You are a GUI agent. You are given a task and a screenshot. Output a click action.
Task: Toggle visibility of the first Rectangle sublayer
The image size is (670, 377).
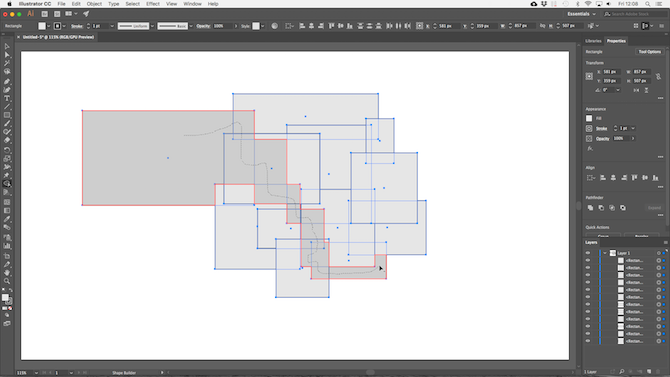[588, 260]
